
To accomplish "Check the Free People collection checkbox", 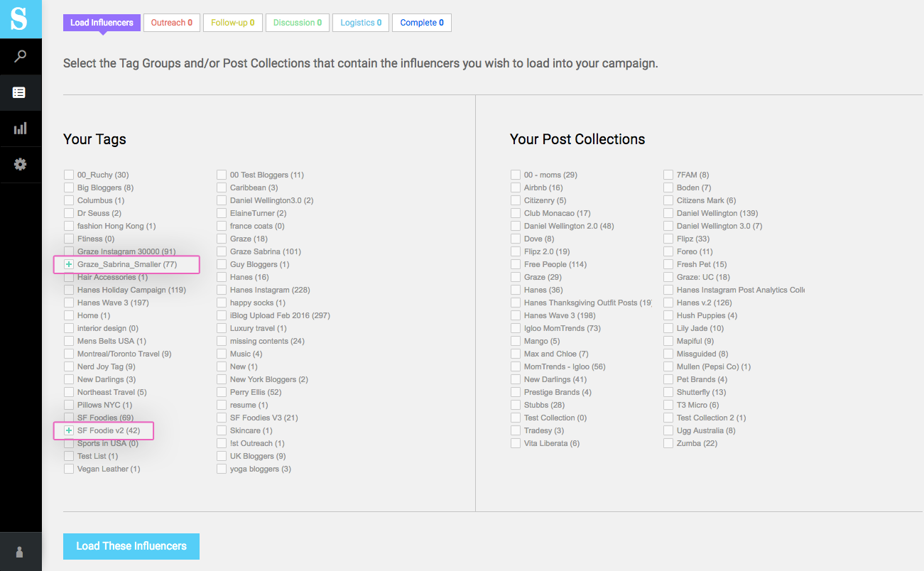I will tap(516, 264).
